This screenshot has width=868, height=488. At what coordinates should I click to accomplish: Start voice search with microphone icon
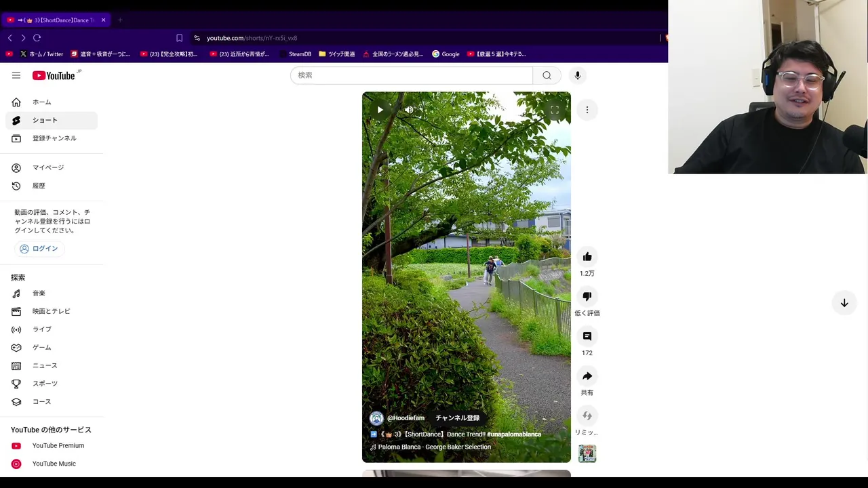click(578, 75)
